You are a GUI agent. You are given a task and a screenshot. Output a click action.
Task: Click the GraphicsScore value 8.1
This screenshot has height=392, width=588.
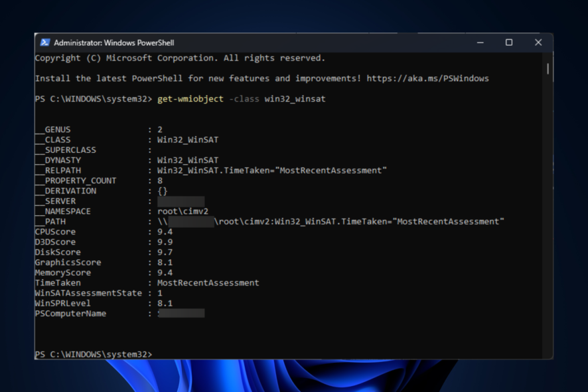(x=165, y=262)
